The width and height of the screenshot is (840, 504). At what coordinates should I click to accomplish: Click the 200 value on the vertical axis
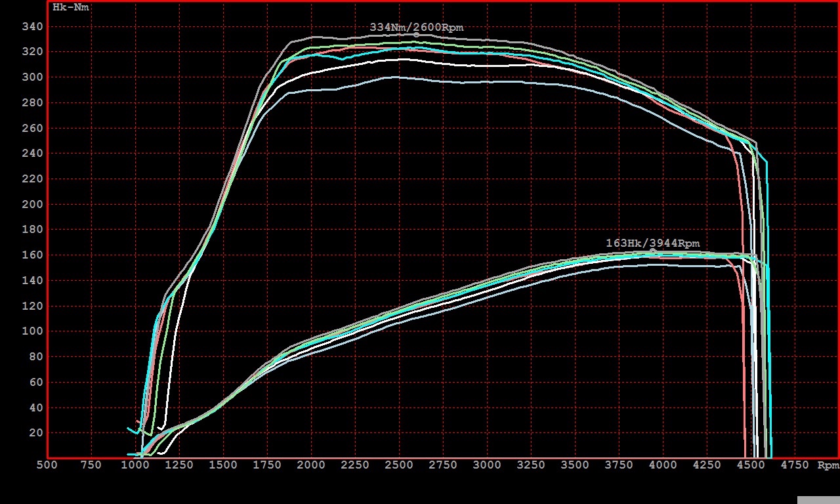(32, 204)
